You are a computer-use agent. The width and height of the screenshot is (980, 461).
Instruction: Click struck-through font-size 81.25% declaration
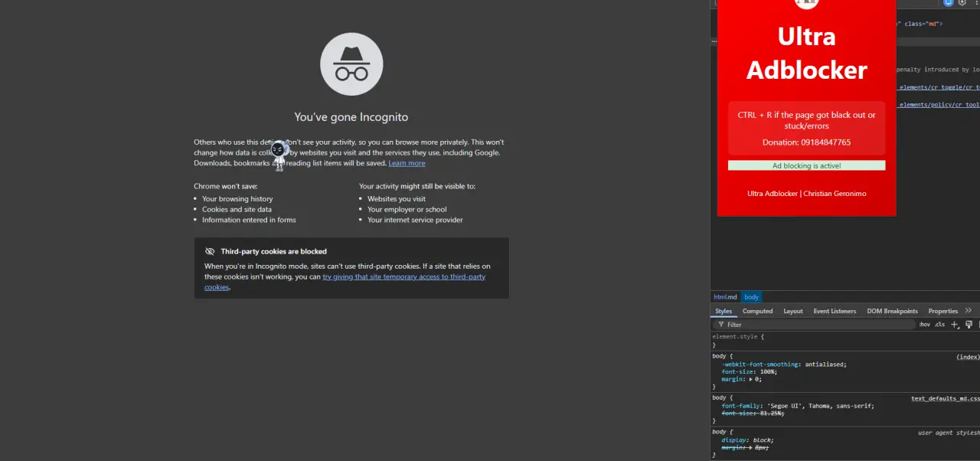[x=754, y=413]
